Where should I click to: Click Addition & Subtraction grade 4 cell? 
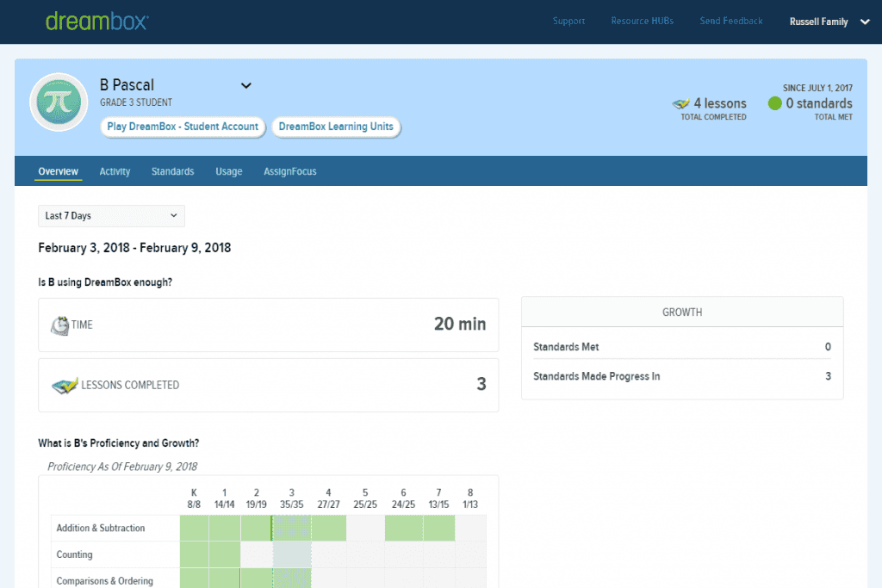point(328,529)
